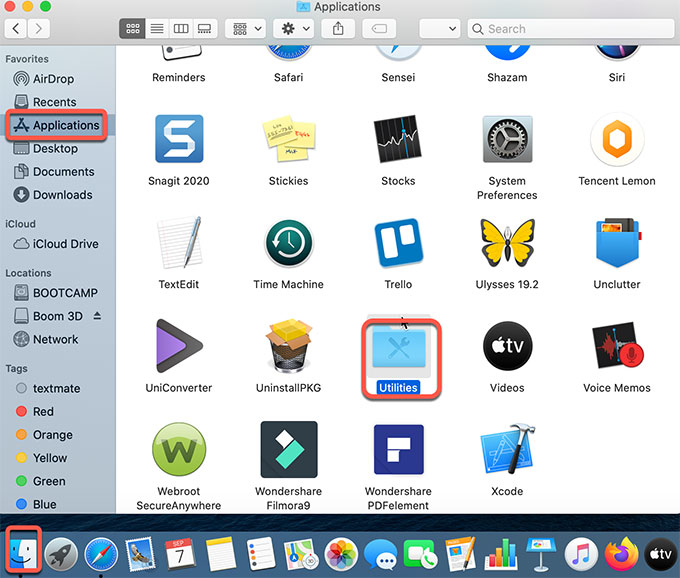Viewport: 680px width, 578px height.
Task: Open Numbers chart icon in Dock
Action: [501, 554]
